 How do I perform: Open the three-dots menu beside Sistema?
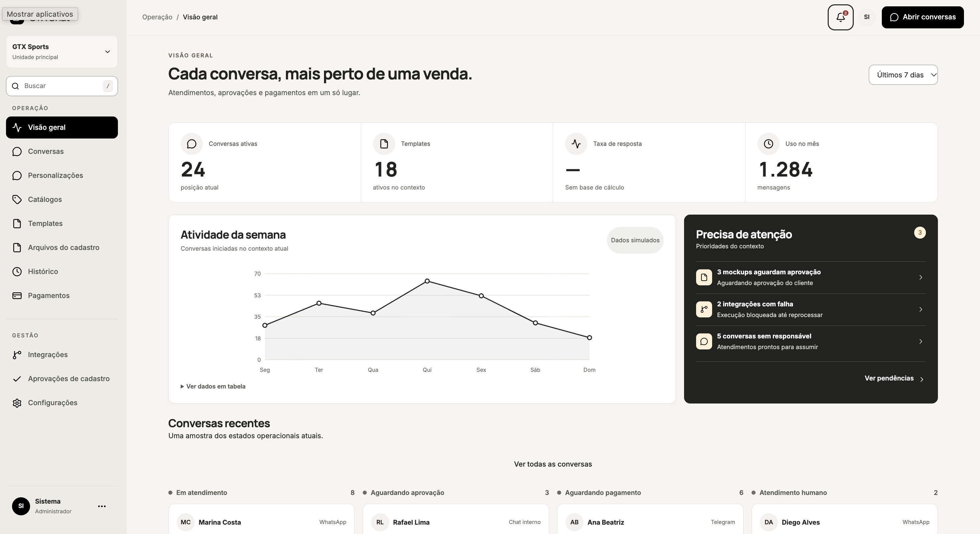click(102, 506)
